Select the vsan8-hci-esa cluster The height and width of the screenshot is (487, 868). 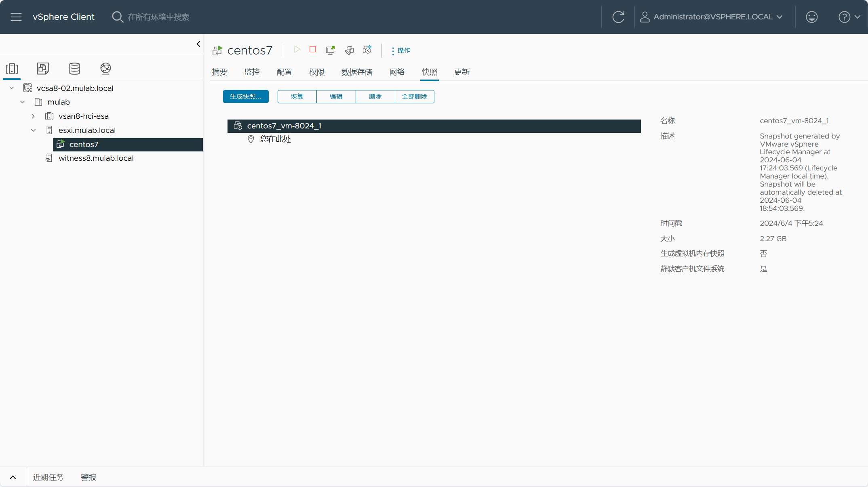click(84, 116)
